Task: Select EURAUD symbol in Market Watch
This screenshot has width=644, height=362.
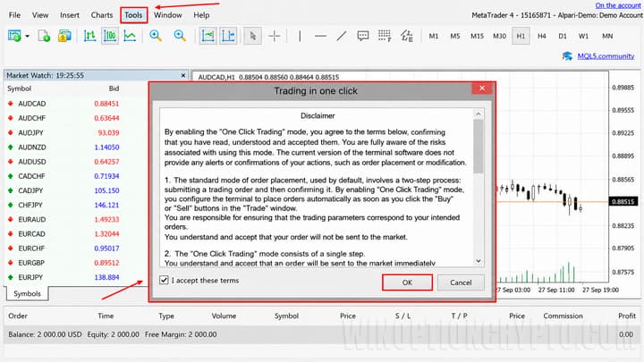Action: [32, 220]
